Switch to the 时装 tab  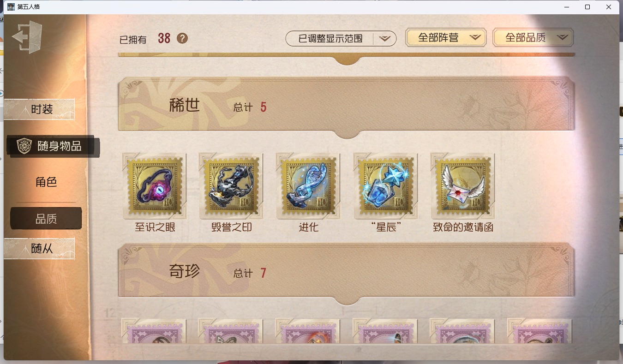[39, 109]
